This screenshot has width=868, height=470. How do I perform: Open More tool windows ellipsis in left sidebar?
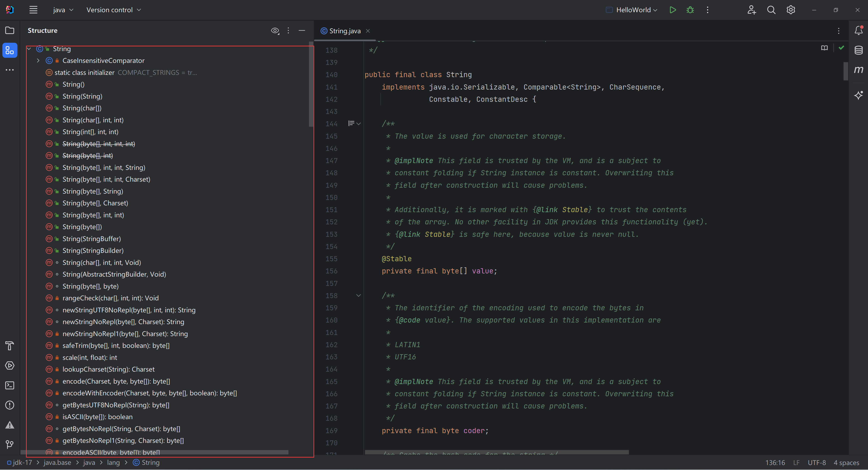tap(10, 70)
